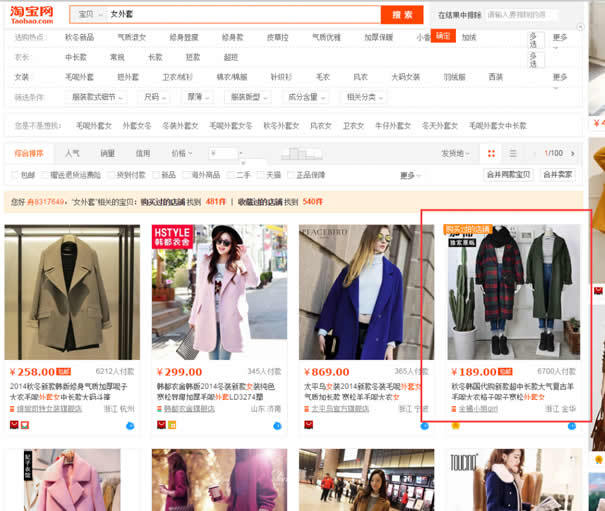Go to previous results page arrow
Viewport: 605px width, 511px height.
pyautogui.click(x=533, y=153)
